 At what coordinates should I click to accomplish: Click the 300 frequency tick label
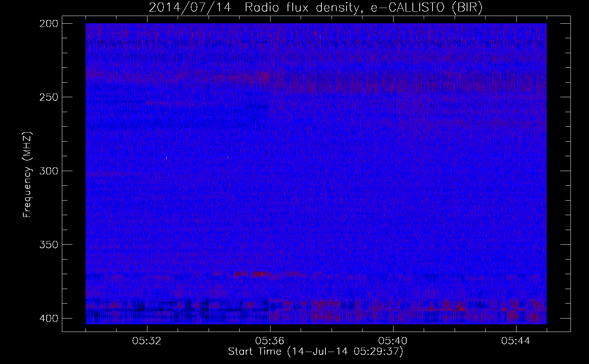pos(48,171)
